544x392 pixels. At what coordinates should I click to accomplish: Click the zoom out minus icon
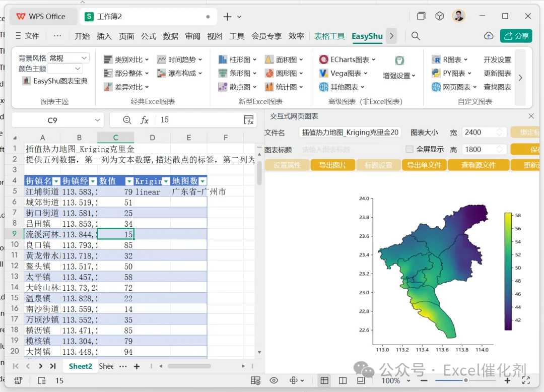click(424, 380)
